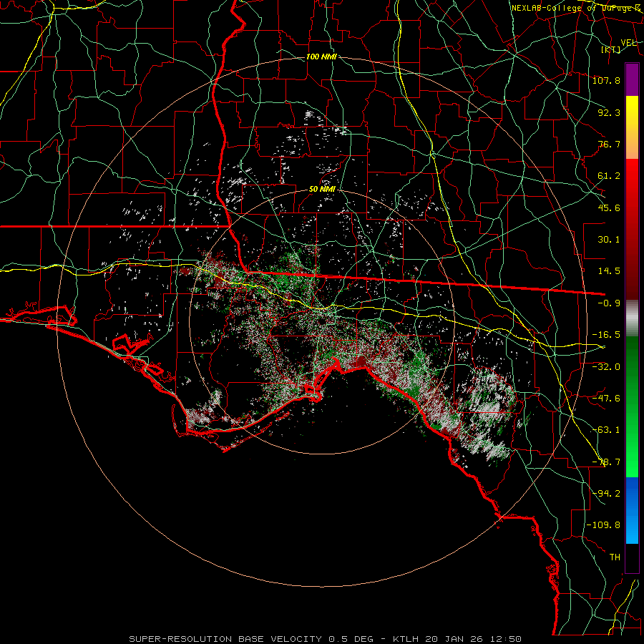Click the 14.5 legend value
This screenshot has width=644, height=644.
pos(609,271)
